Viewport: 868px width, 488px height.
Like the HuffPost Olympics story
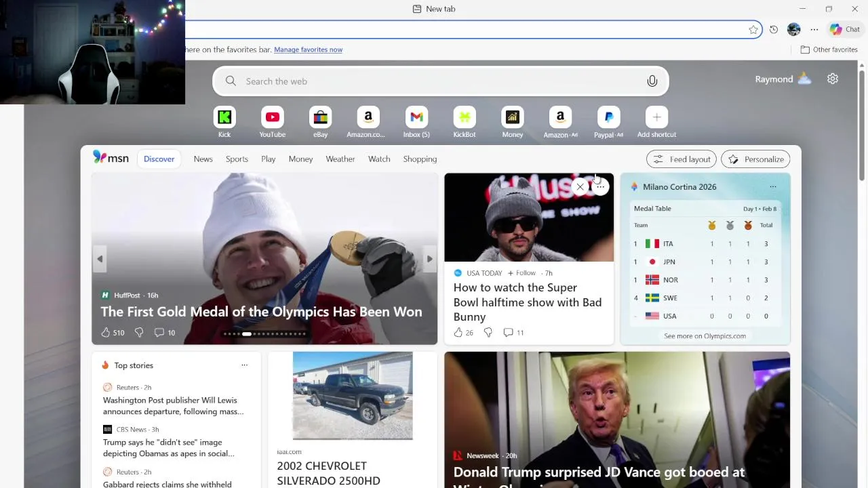[113, 332]
